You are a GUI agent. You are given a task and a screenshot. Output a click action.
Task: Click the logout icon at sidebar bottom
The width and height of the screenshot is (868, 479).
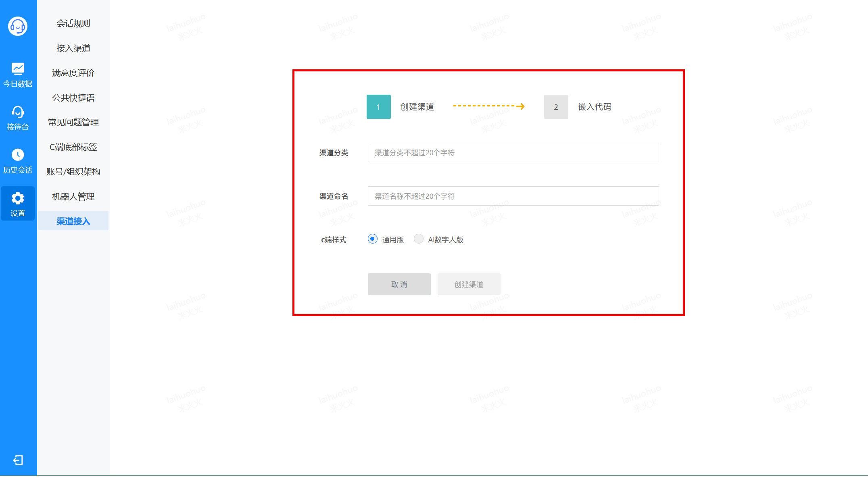tap(18, 460)
